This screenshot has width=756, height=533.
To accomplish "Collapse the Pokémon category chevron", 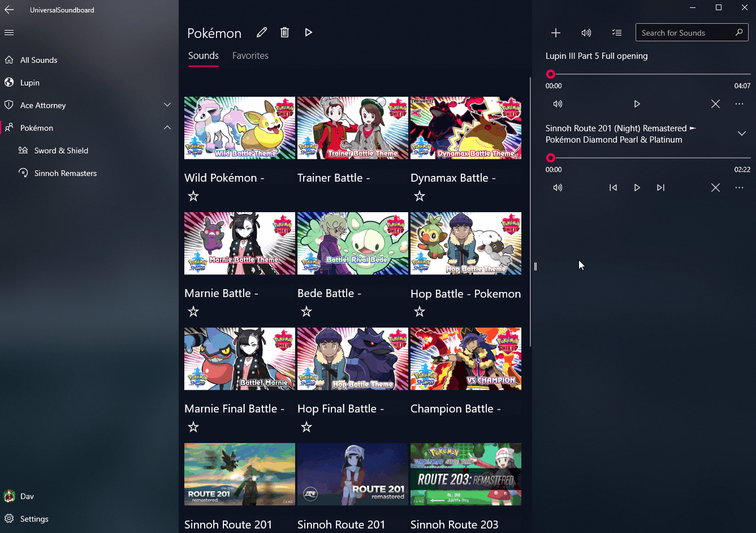I will tap(167, 127).
